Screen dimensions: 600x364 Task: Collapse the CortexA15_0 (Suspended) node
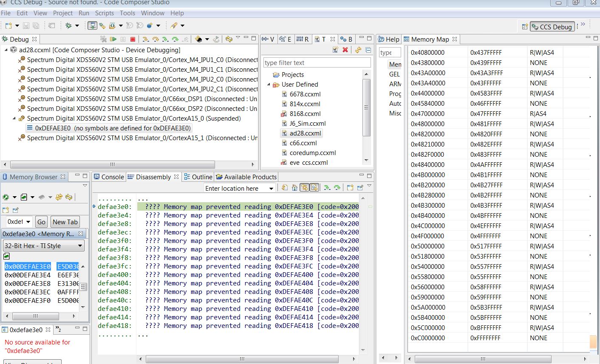click(14, 119)
